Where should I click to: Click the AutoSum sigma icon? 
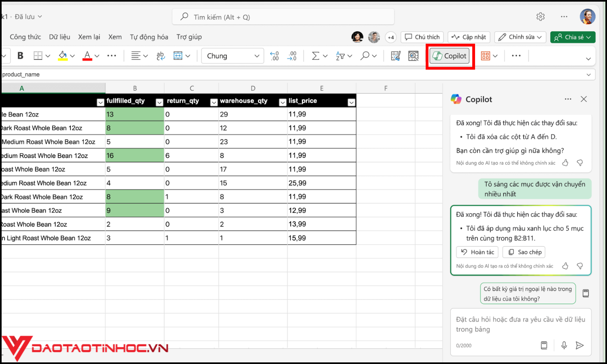[315, 56]
